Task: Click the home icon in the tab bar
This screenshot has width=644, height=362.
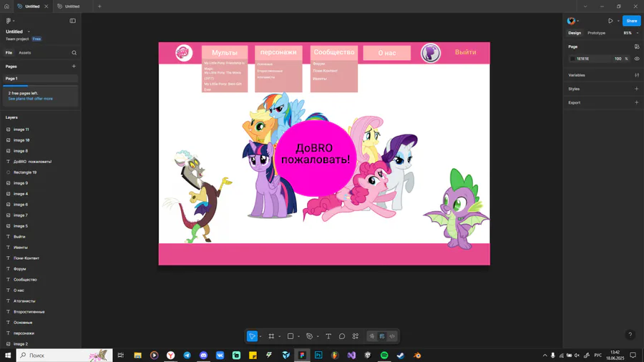Action: click(x=6, y=6)
